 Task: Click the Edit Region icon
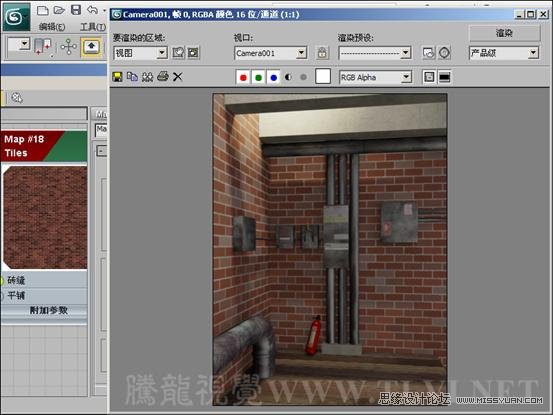point(178,53)
